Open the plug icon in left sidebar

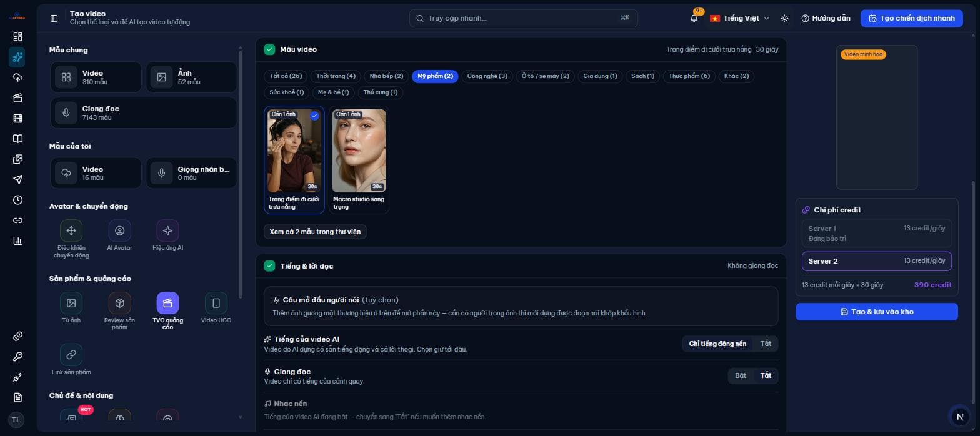(17, 377)
